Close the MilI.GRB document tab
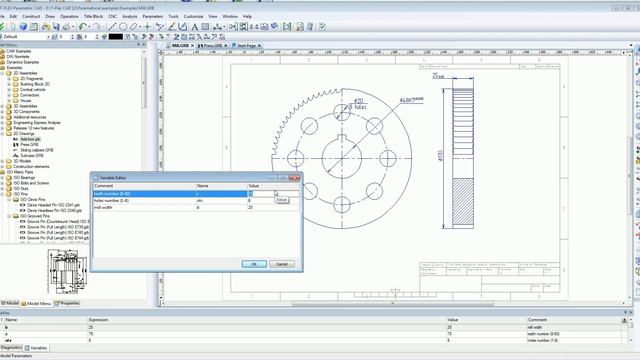The image size is (640, 360). tap(192, 46)
